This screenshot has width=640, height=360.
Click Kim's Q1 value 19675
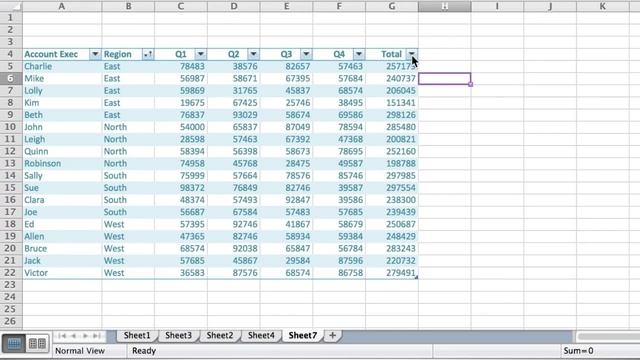181,103
